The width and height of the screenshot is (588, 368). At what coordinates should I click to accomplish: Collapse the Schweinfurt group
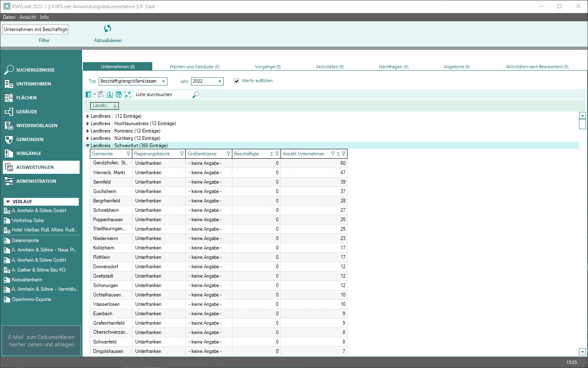(x=88, y=146)
